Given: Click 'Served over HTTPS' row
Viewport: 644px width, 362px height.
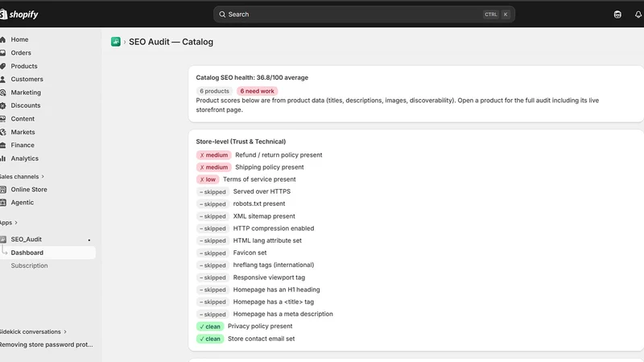Looking at the screenshot, I should (262, 191).
